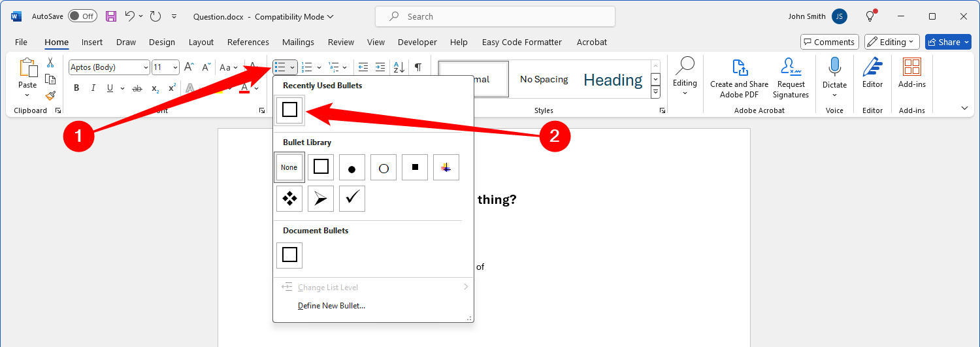Click the Request Signatures icon
980x347 pixels.
click(791, 67)
